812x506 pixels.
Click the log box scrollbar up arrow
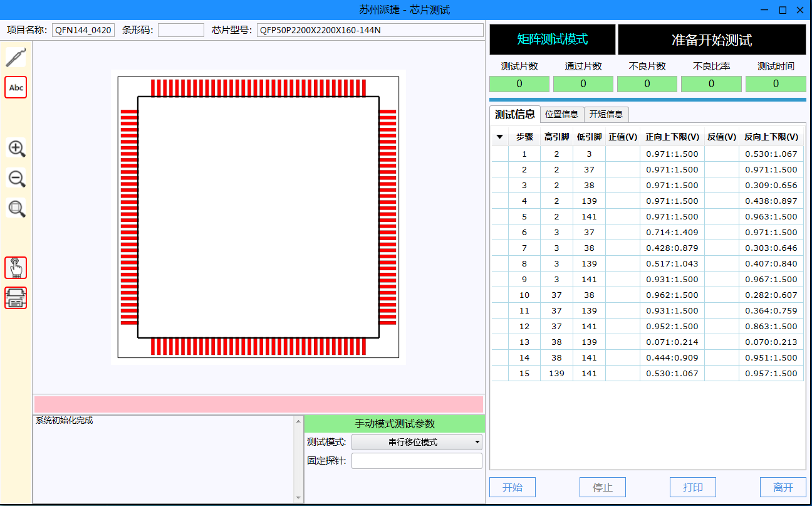point(298,421)
